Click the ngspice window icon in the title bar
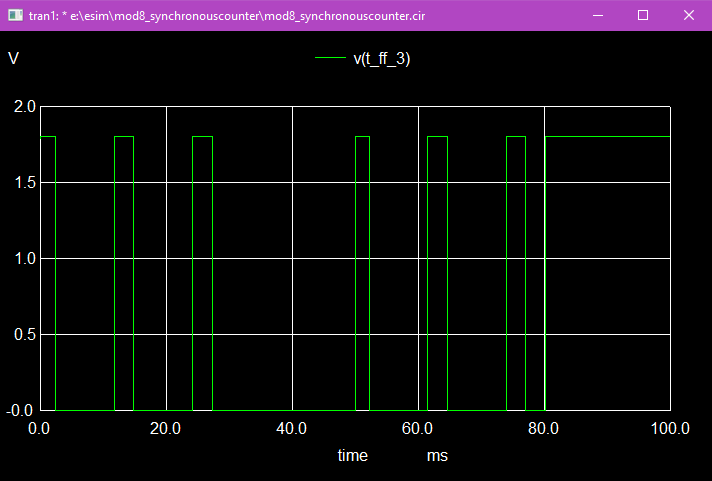712x481 pixels. (15, 15)
